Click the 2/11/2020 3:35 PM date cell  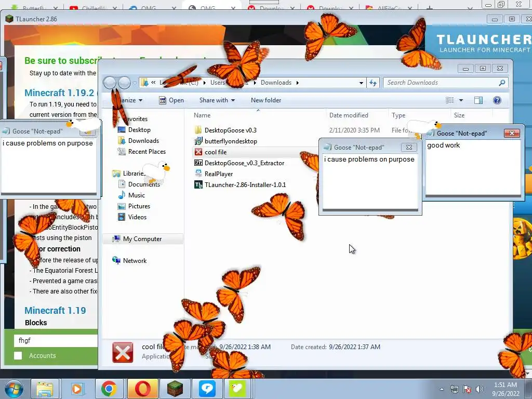354,130
